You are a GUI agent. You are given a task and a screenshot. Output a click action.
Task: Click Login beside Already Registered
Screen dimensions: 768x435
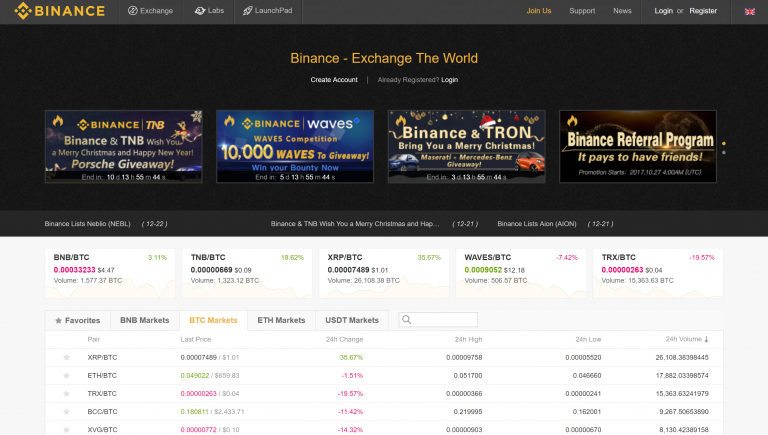coord(449,80)
